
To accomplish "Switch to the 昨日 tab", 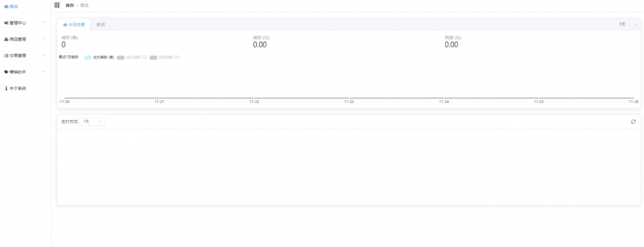I will [x=101, y=25].
